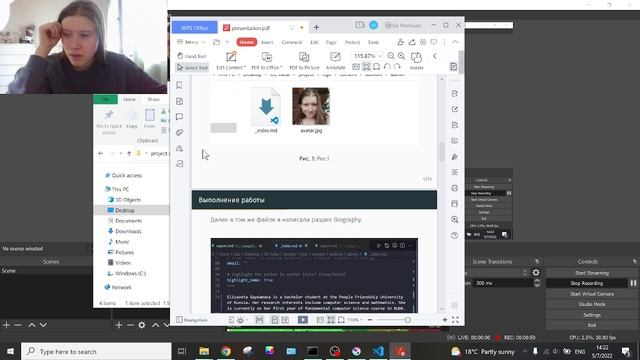Open Google Chrome from taskbar
The image size is (640, 360).
point(226,351)
